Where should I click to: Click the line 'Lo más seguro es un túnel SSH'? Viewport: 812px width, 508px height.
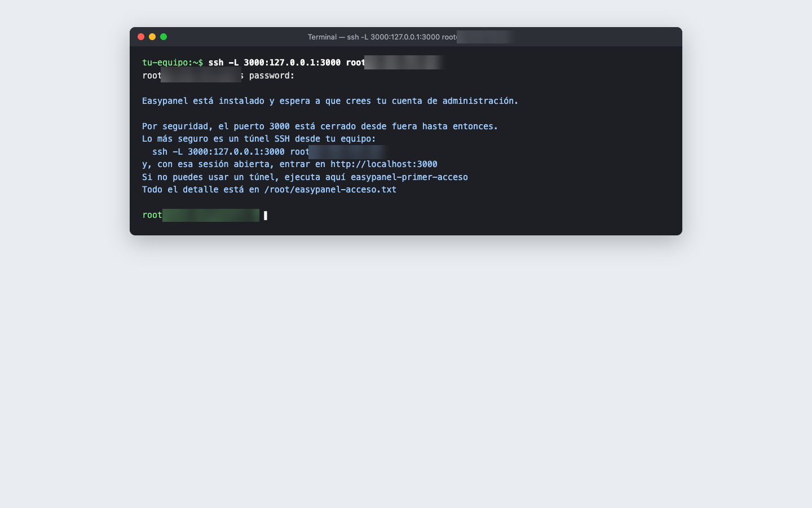click(259, 139)
